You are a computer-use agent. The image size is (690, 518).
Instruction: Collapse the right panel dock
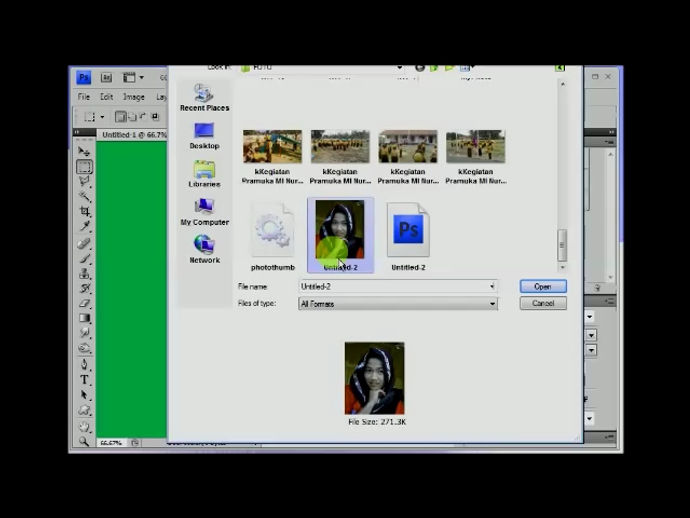(x=611, y=132)
